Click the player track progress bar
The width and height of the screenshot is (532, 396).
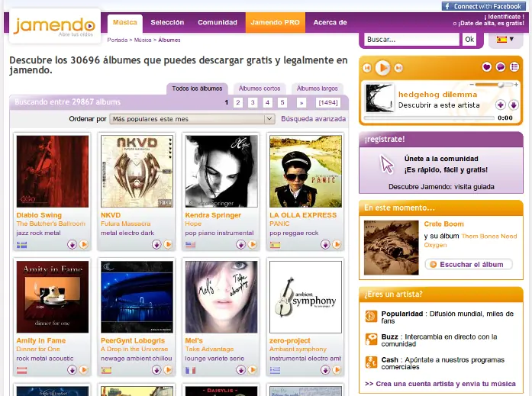tap(429, 118)
